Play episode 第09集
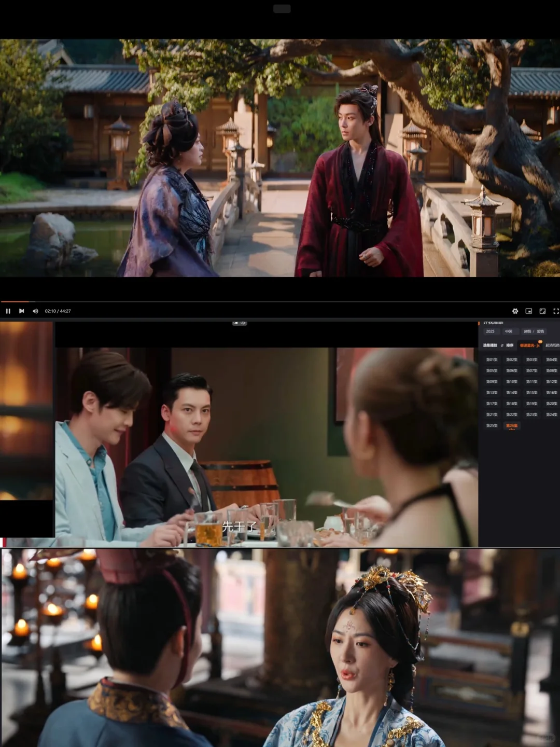The image size is (560, 747). pos(492,382)
